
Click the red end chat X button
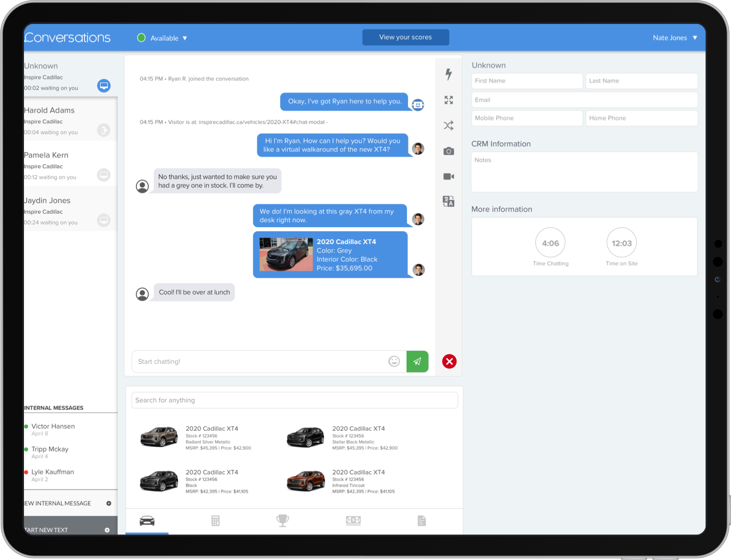449,361
